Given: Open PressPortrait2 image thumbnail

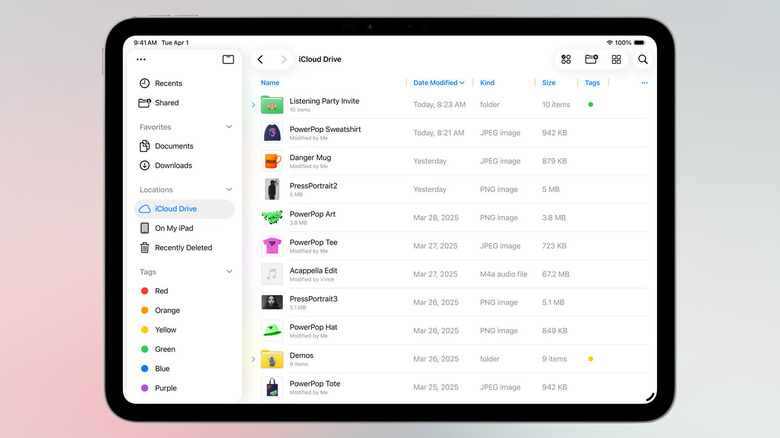Looking at the screenshot, I should coord(272,189).
